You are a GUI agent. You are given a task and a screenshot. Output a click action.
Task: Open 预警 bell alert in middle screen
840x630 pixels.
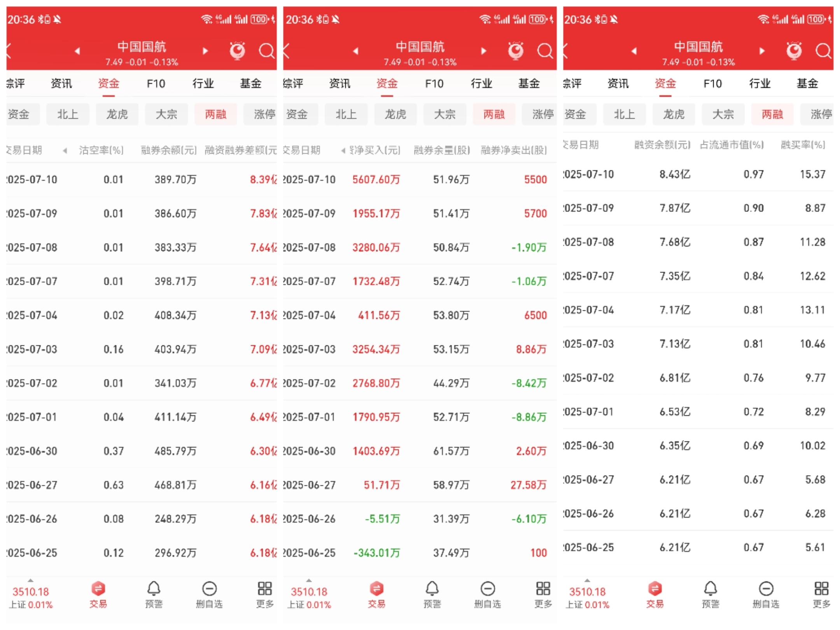(432, 595)
